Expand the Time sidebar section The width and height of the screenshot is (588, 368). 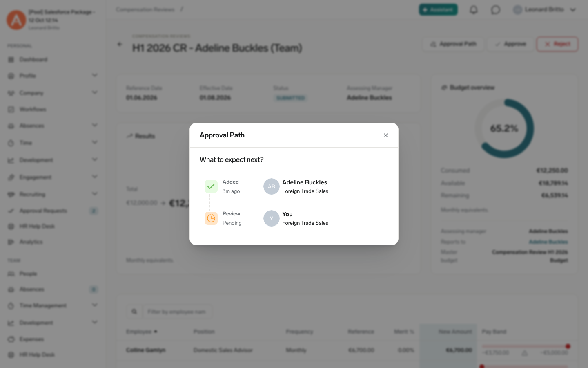(x=95, y=142)
